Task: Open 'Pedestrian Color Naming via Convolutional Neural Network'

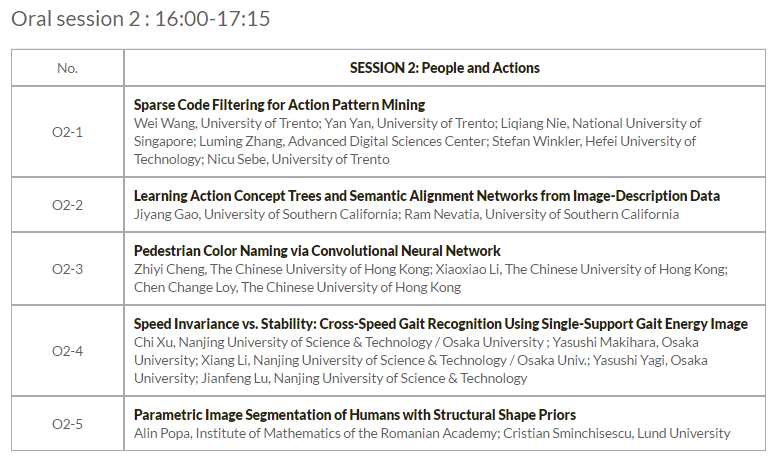Action: pyautogui.click(x=317, y=250)
